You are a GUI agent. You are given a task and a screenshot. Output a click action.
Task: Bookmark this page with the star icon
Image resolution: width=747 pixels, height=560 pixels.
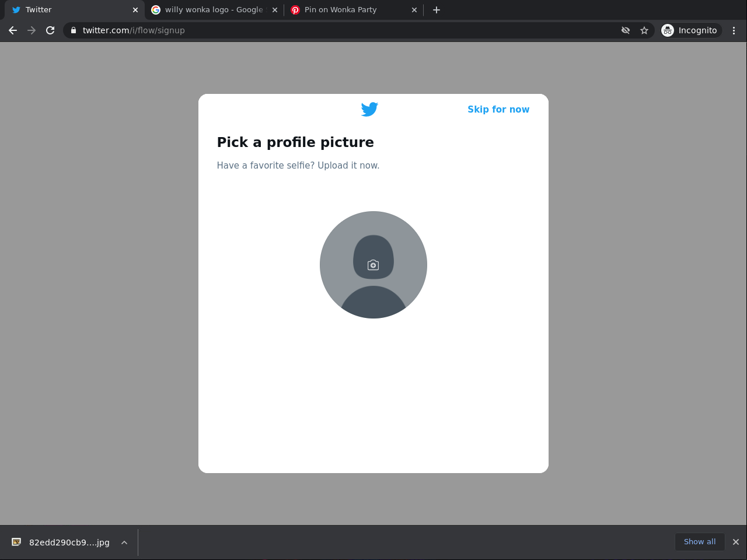tap(644, 30)
